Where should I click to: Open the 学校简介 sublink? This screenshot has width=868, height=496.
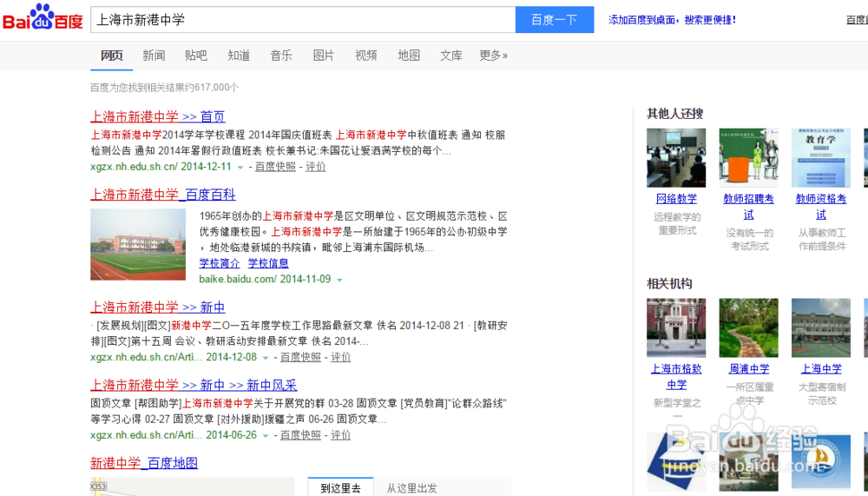[x=220, y=263]
